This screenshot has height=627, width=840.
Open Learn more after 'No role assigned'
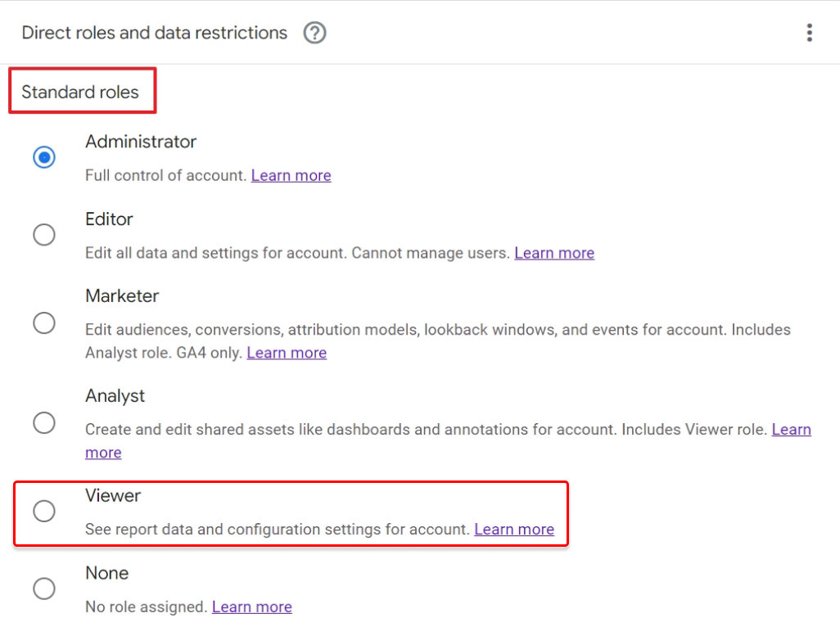coord(251,607)
